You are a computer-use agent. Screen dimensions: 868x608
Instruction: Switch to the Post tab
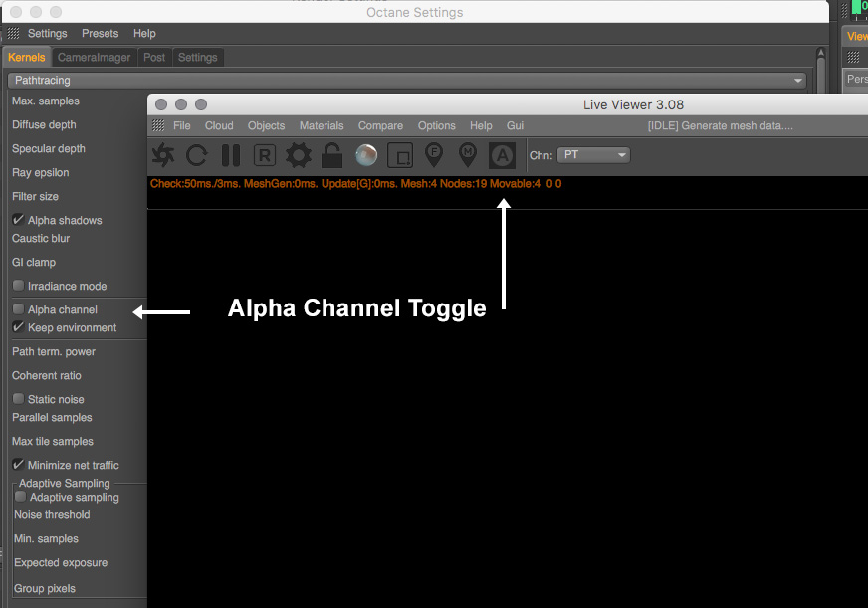[x=154, y=57]
